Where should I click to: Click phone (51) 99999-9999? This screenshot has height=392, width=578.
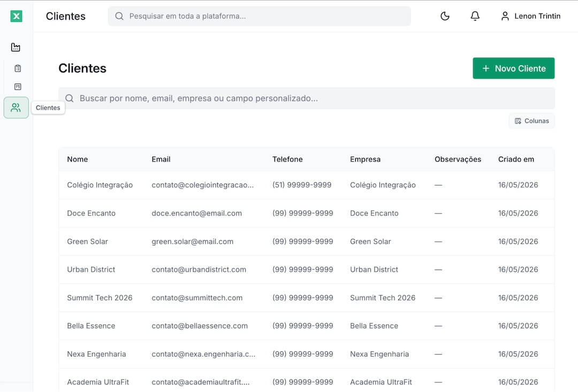coord(302,185)
